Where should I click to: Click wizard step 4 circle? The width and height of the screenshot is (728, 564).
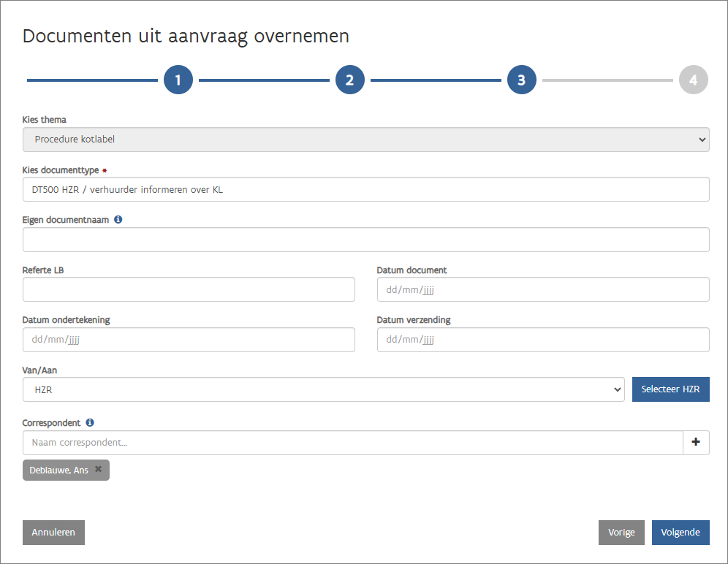[693, 80]
